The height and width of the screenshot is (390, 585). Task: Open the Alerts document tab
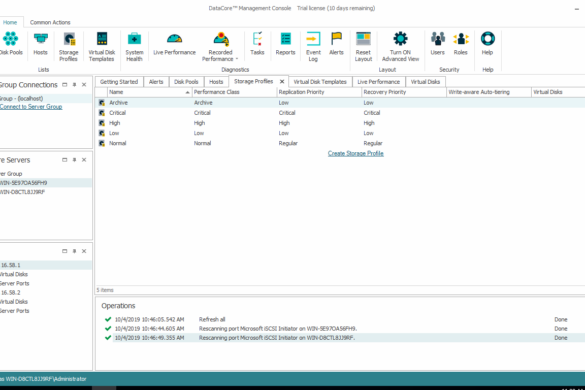click(156, 82)
